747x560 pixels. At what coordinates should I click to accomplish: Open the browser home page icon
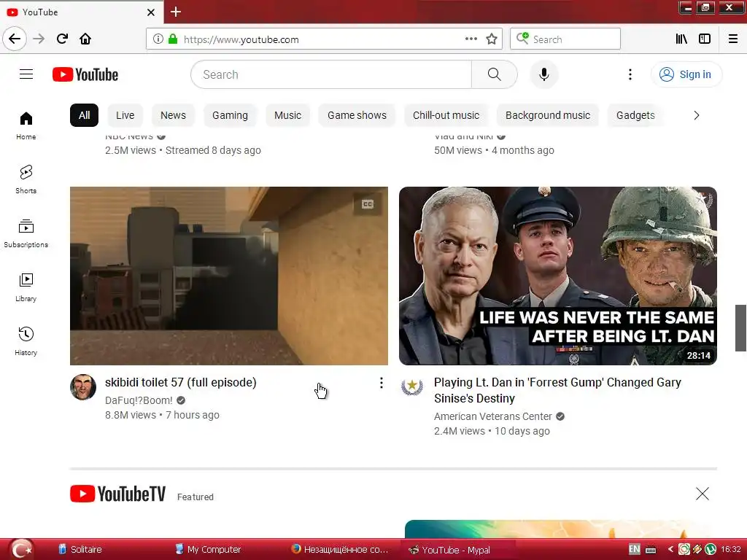coord(85,39)
